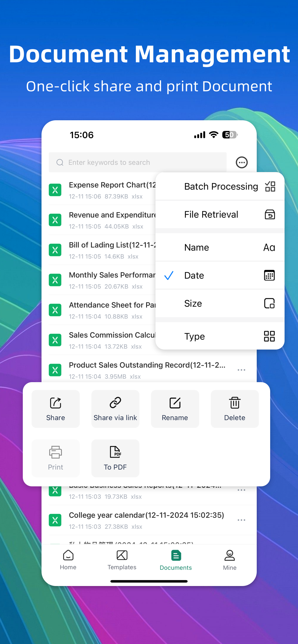Screen dimensions: 298x644
Task: Open Expense Report Chart file name
Action: [x=112, y=185]
